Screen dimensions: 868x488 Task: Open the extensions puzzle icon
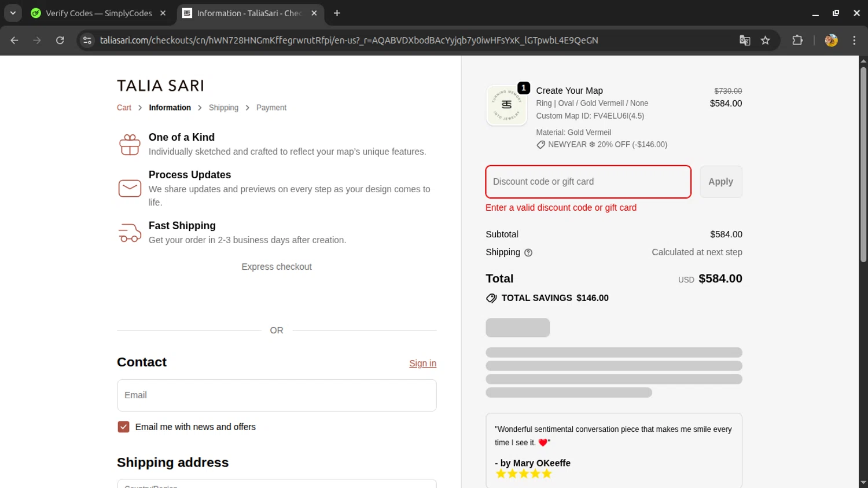coord(797,41)
